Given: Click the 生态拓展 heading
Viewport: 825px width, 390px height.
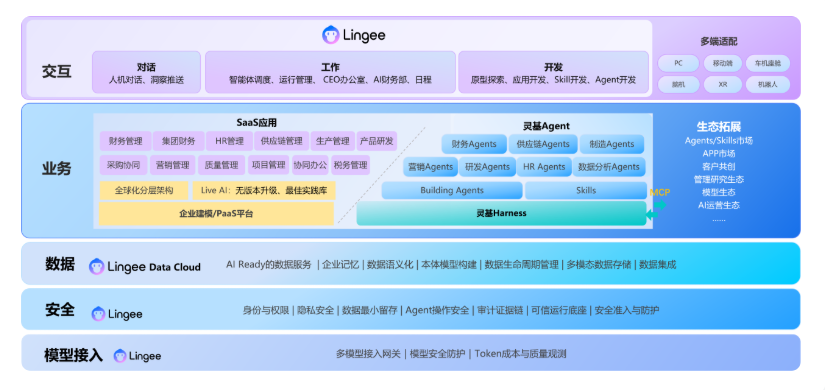Looking at the screenshot, I should [x=719, y=126].
